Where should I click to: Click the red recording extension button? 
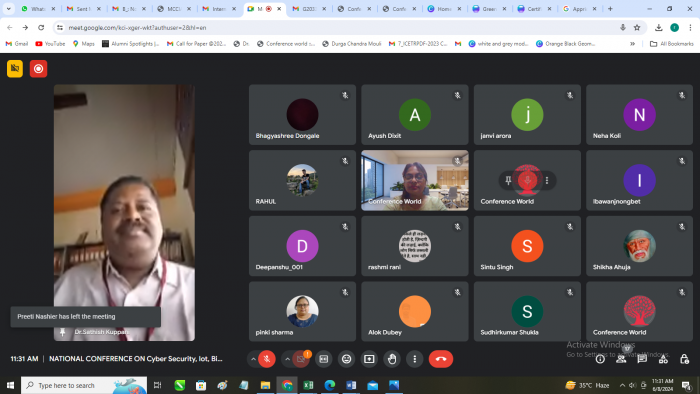click(38, 69)
